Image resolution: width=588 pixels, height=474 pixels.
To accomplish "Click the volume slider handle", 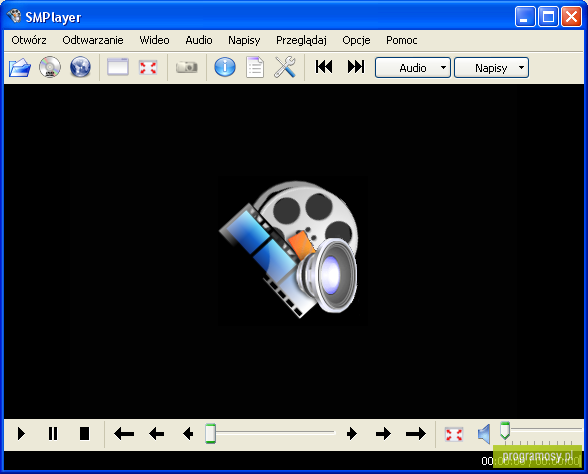I will click(x=505, y=430).
